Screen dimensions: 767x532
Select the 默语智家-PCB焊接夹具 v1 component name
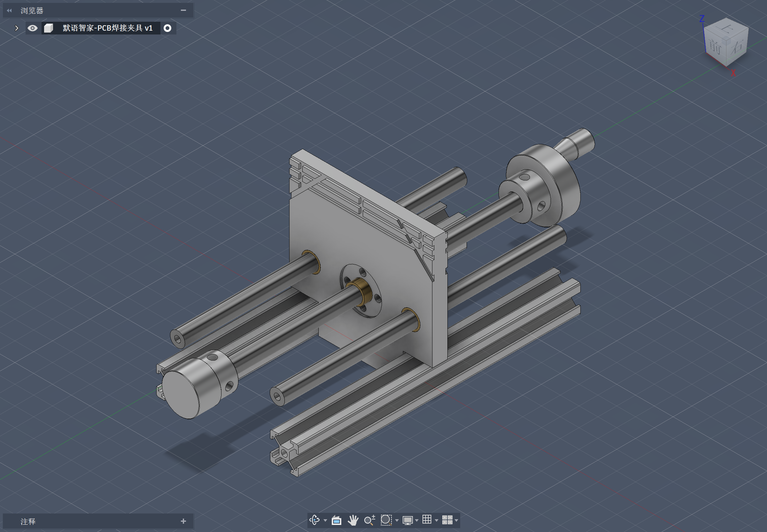click(x=107, y=28)
